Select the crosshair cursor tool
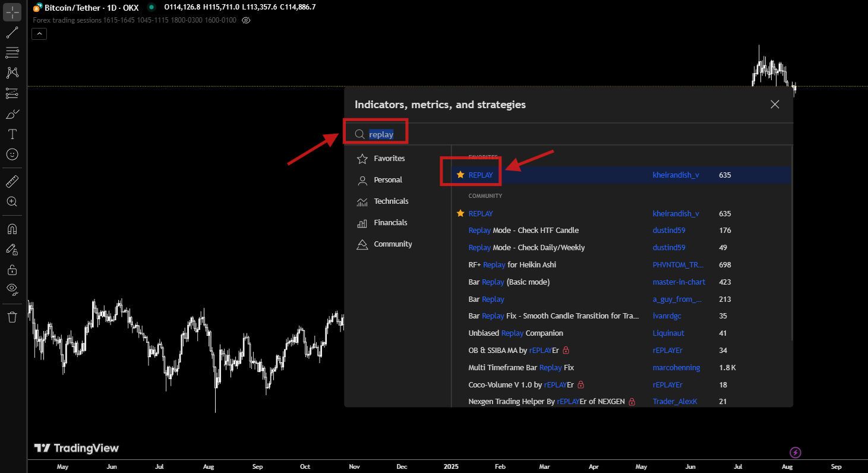The image size is (868, 473). click(12, 12)
